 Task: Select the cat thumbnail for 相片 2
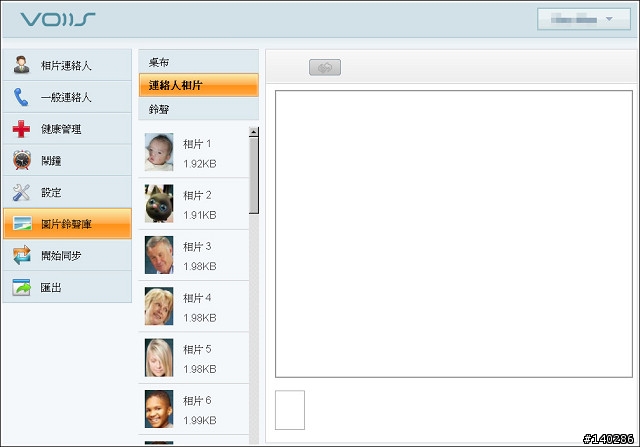[x=159, y=203]
